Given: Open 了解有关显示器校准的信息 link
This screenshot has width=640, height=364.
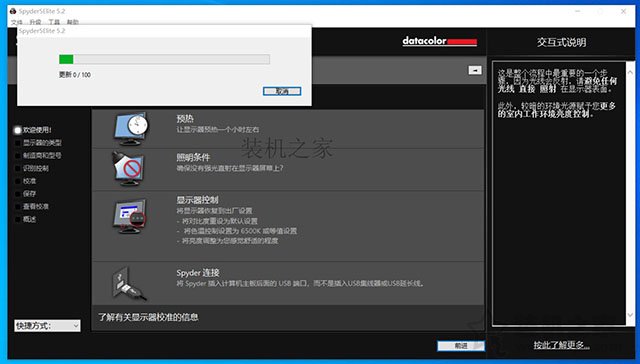Looking at the screenshot, I should (x=148, y=317).
